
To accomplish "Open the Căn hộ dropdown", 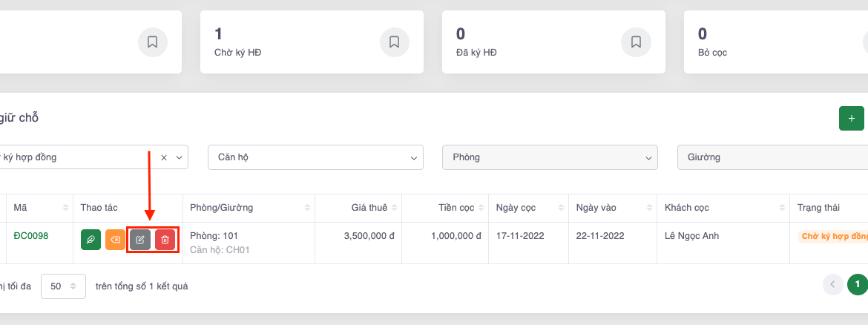I will coord(315,157).
